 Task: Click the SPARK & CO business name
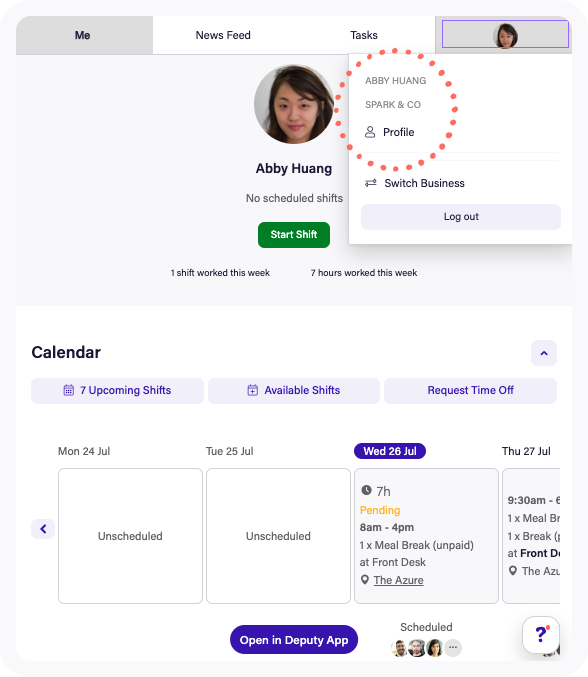click(x=393, y=105)
